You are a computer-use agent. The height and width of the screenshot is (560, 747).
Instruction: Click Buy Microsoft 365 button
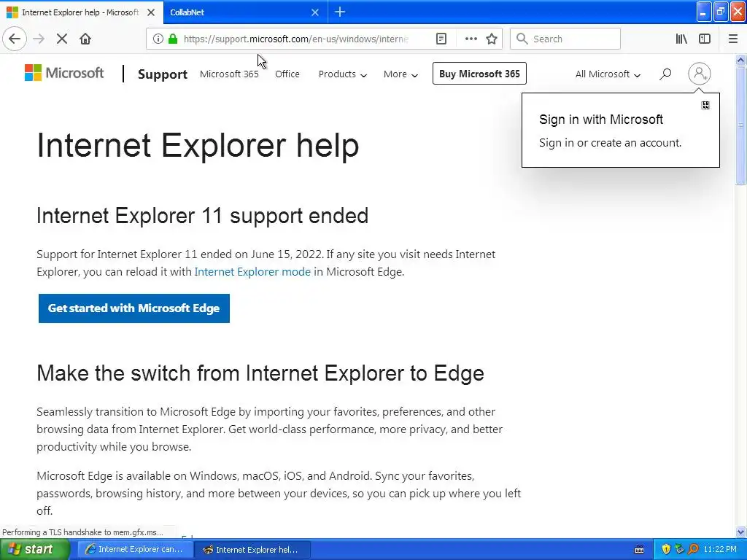[479, 74]
